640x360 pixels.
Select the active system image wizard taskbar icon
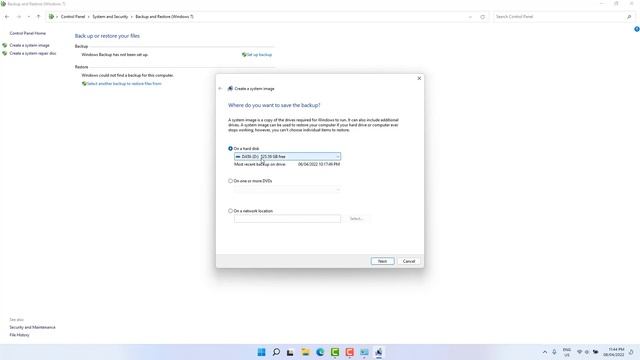pos(379,352)
